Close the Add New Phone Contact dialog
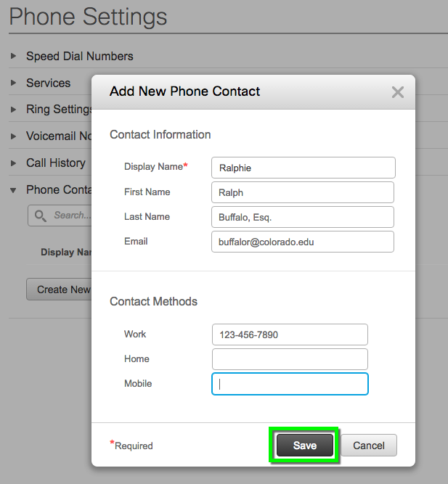The width and height of the screenshot is (448, 484). [398, 92]
